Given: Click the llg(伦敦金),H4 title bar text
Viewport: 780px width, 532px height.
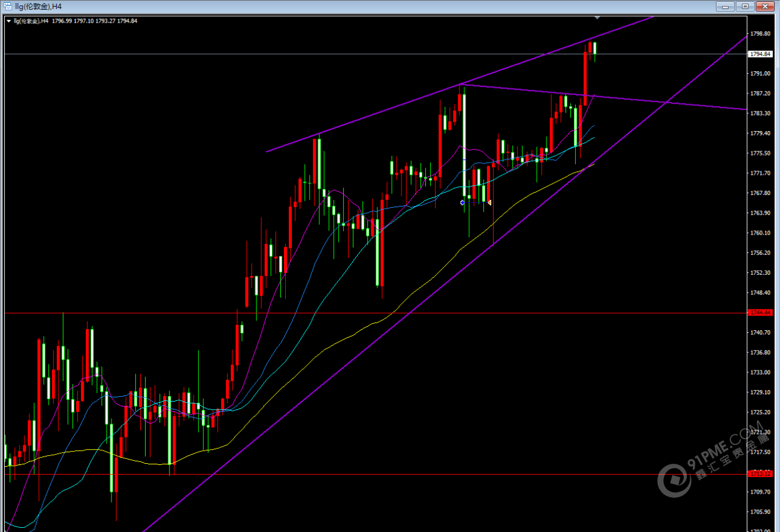Looking at the screenshot, I should [x=39, y=6].
